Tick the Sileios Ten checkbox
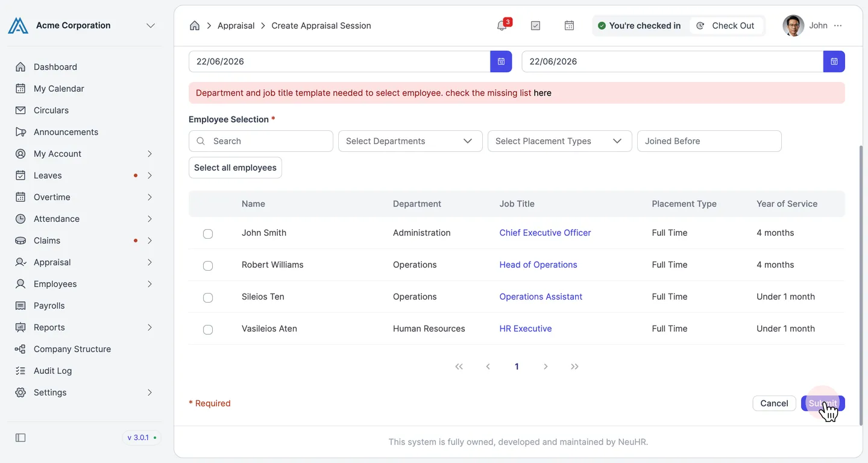The image size is (868, 463). pos(208,297)
